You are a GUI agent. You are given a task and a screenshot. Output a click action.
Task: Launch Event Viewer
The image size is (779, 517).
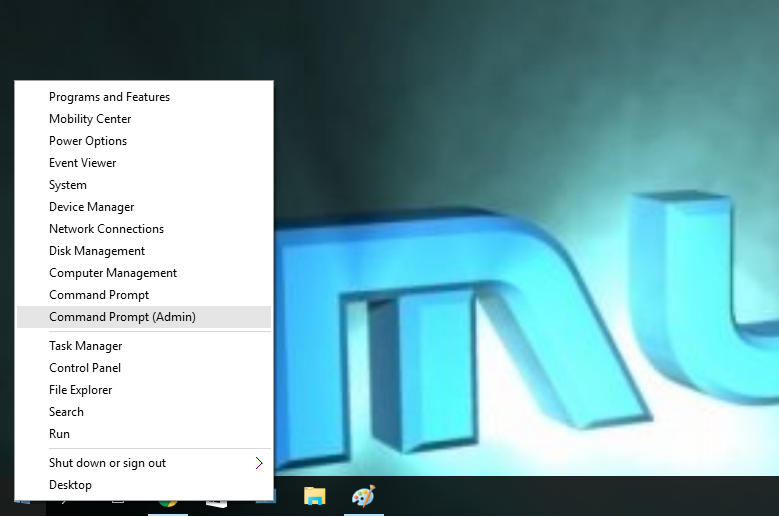[x=83, y=163]
